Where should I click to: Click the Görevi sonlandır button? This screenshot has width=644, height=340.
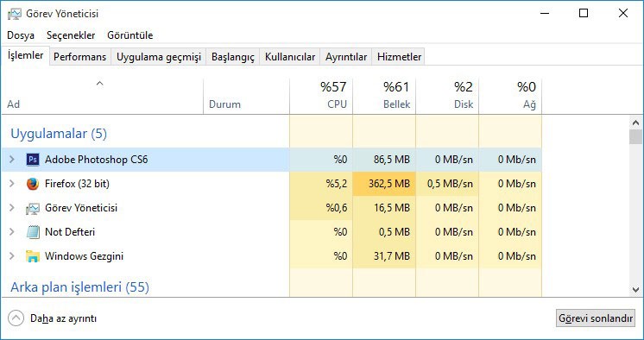(x=595, y=318)
